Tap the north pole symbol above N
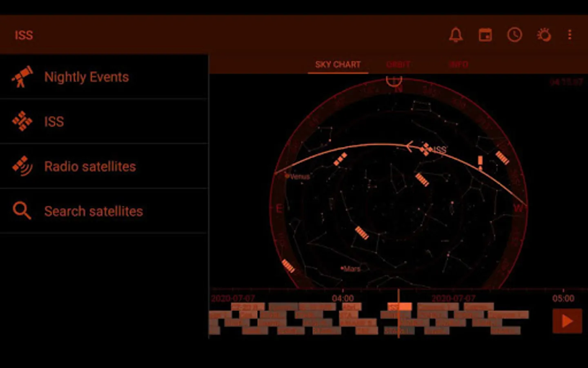588x368 pixels. click(x=394, y=81)
